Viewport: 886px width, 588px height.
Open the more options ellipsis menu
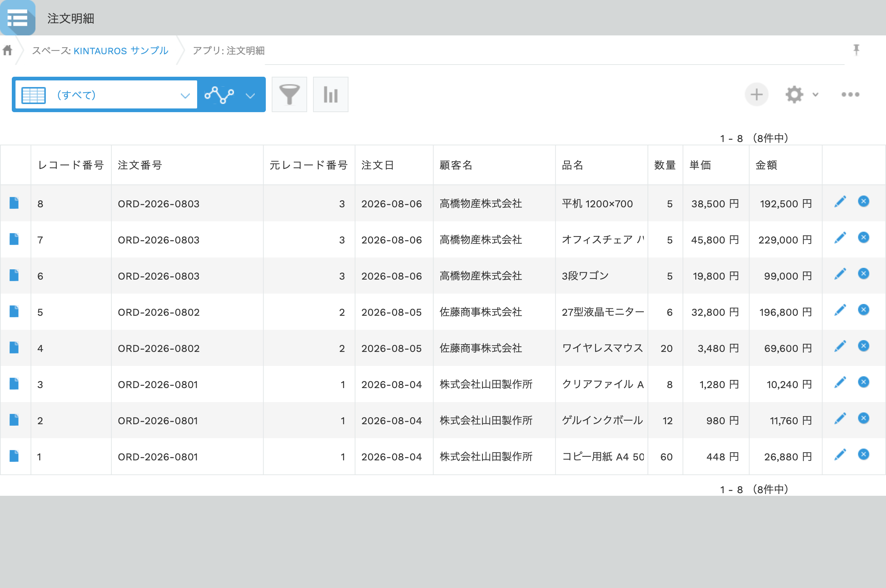pos(850,94)
